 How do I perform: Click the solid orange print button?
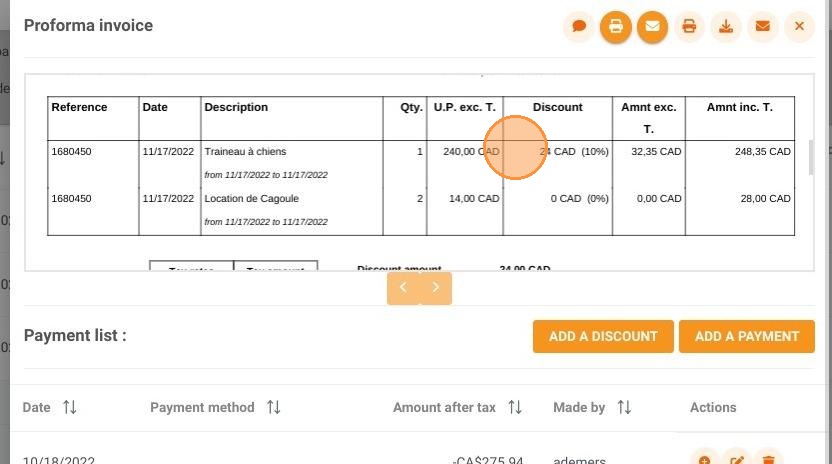(616, 26)
